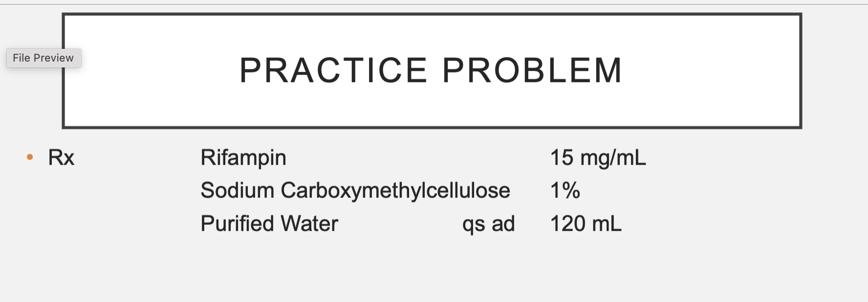This screenshot has height=302, width=868.
Task: Click the 15 mg/mL concentration value
Action: coord(598,158)
